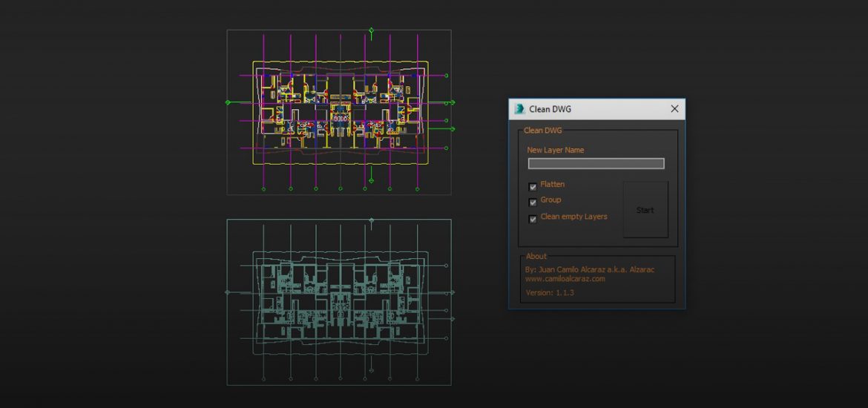
Task: Click the About group header
Action: coord(536,257)
